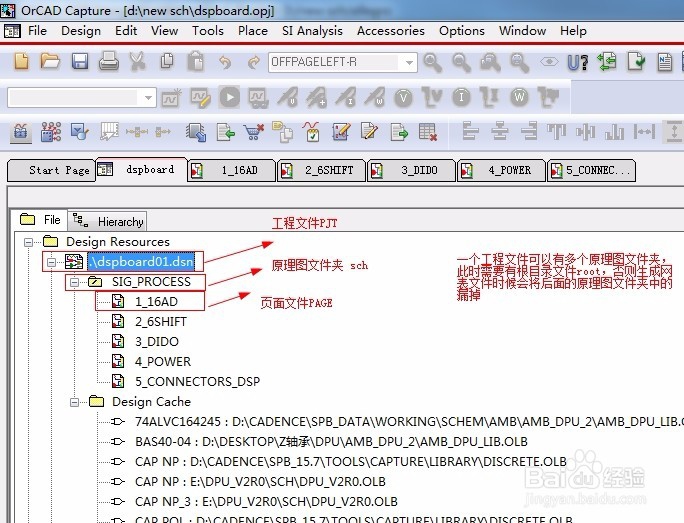Select the 1_16AD page in tree
The height and width of the screenshot is (523, 684).
(x=156, y=301)
